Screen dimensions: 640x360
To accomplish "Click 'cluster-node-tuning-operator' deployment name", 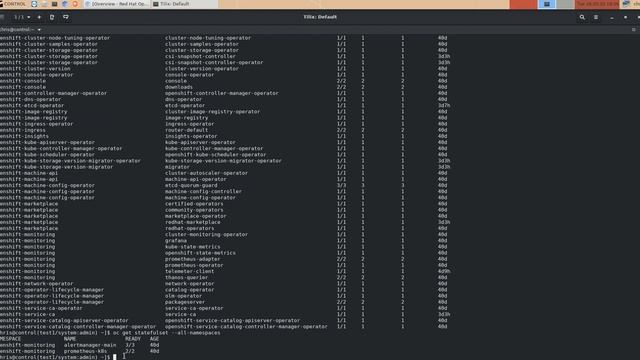I will tap(208, 38).
